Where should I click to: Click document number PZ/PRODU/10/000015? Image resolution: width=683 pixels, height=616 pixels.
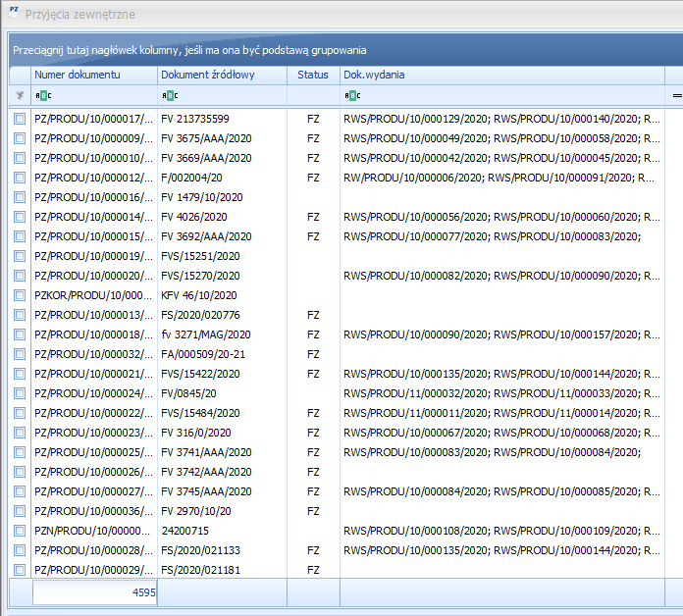click(93, 236)
